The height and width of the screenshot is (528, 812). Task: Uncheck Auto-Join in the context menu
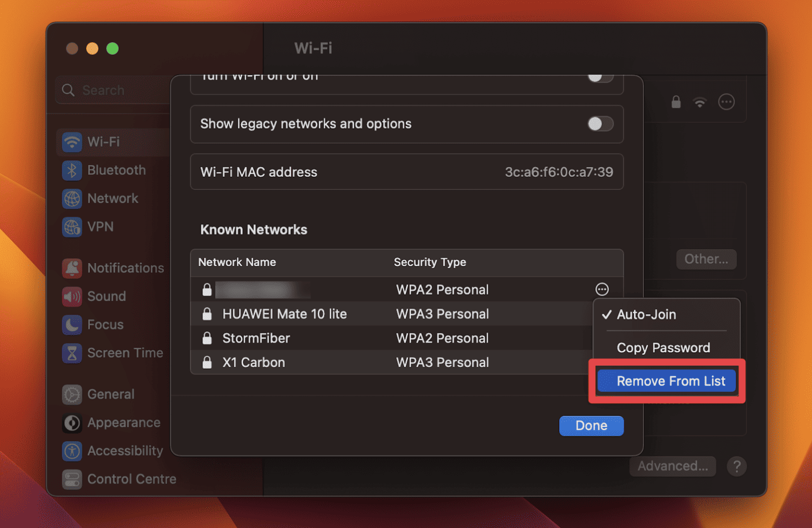click(x=646, y=314)
